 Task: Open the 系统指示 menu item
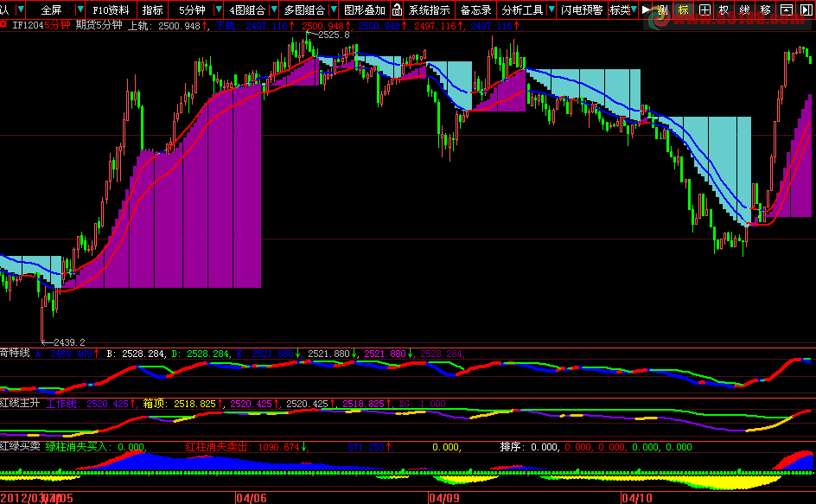[x=430, y=10]
